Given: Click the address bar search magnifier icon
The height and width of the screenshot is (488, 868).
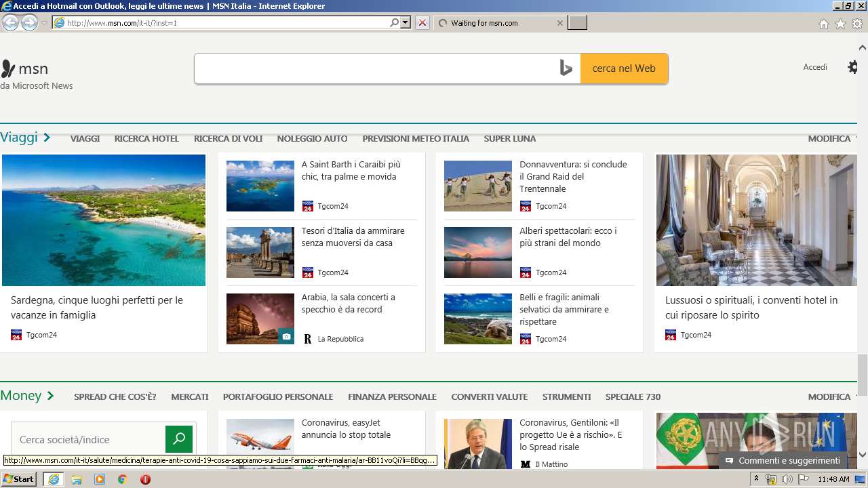Looking at the screenshot, I should pyautogui.click(x=395, y=22).
